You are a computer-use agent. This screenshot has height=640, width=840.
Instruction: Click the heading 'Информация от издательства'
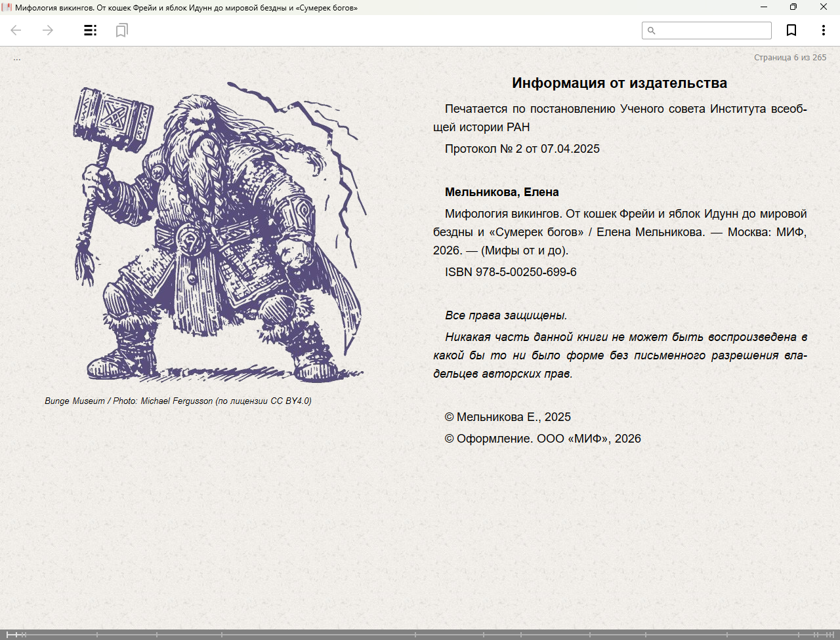click(x=619, y=83)
